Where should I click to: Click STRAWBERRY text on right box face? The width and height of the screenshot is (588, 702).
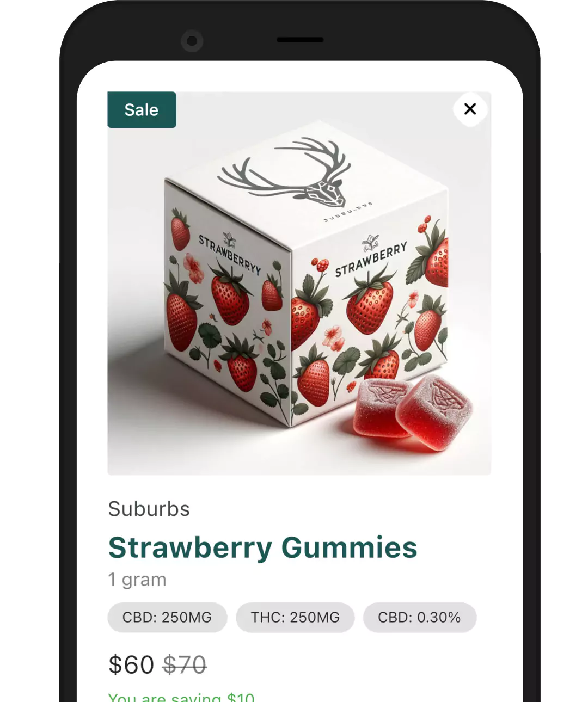tap(371, 260)
